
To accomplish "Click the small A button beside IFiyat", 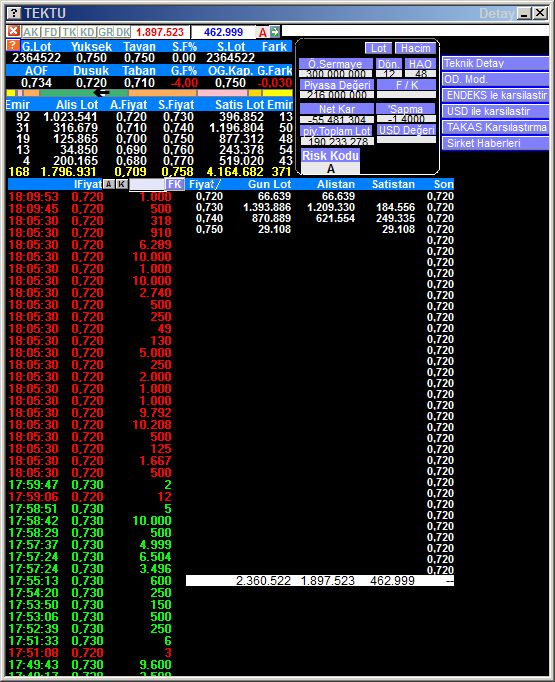I will [108, 184].
